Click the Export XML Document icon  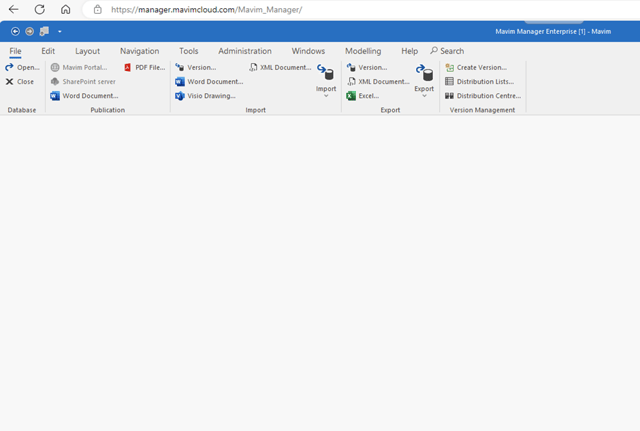pyautogui.click(x=351, y=82)
